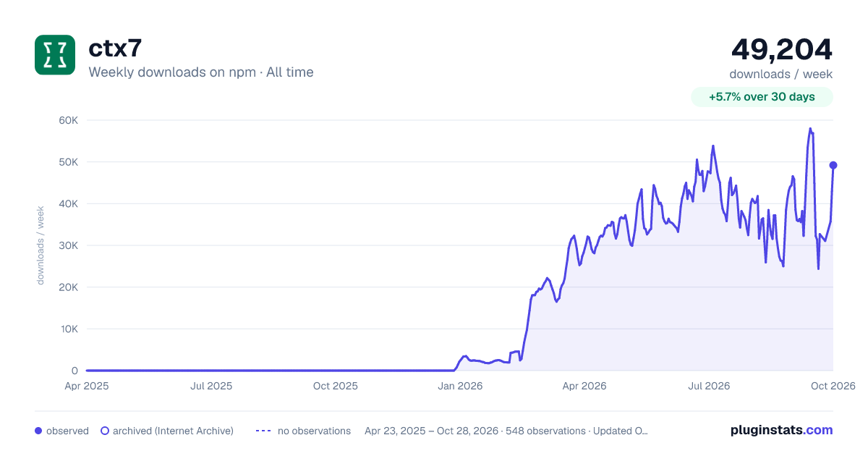Click the 'Weekly downloads on npm · All time' subtitle
Viewport: 868px width, 456px height.
[x=201, y=72]
